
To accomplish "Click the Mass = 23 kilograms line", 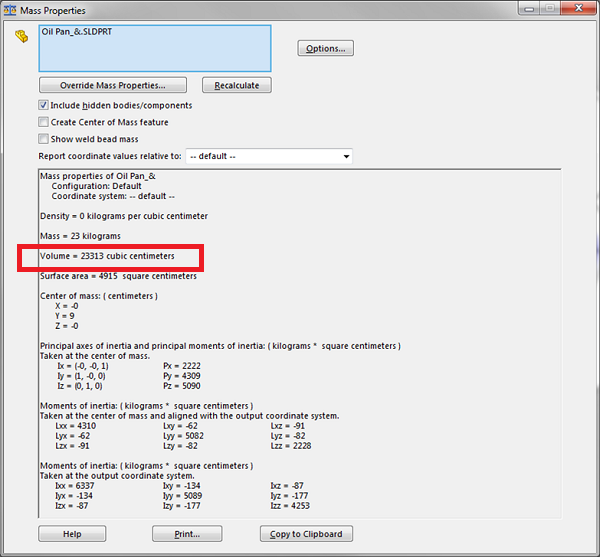I will tap(80, 236).
